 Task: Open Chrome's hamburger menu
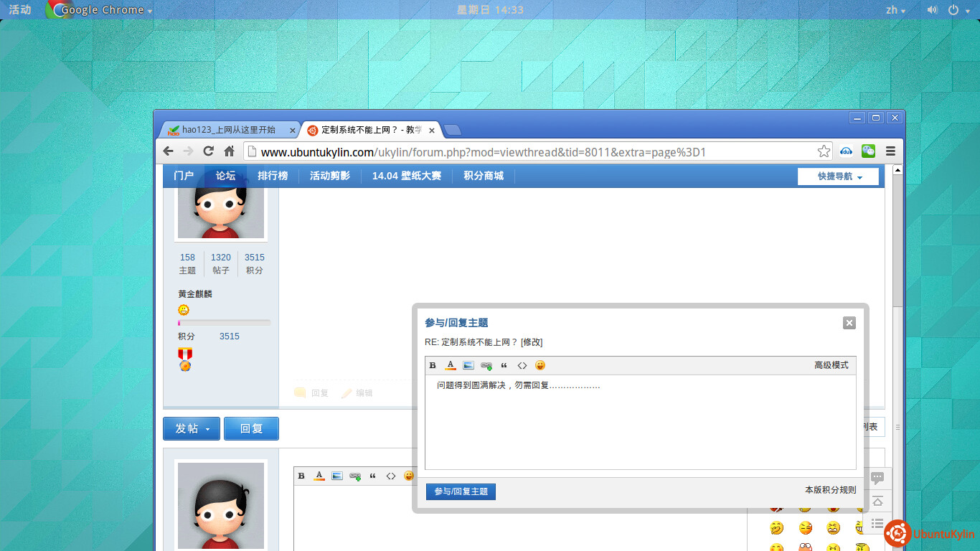pos(890,151)
